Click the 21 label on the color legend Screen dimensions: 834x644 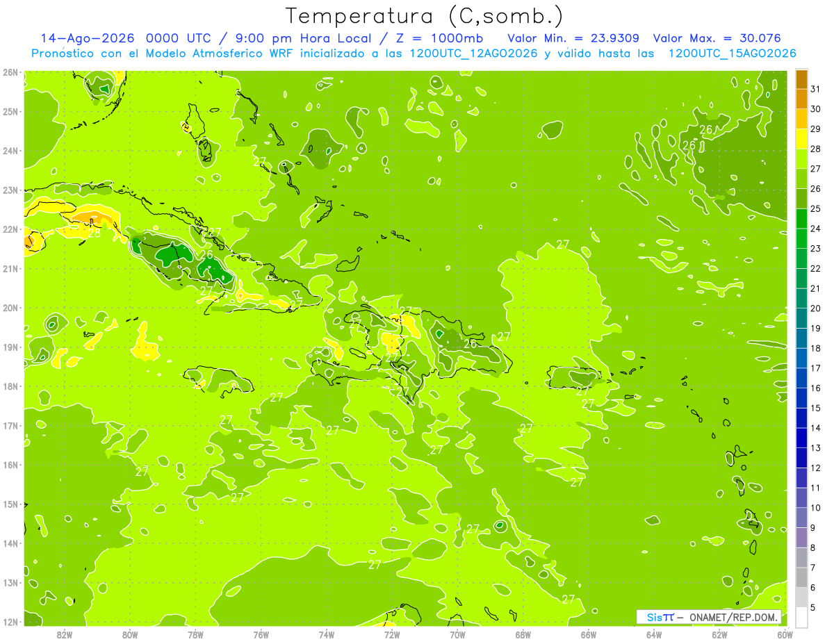pos(816,288)
